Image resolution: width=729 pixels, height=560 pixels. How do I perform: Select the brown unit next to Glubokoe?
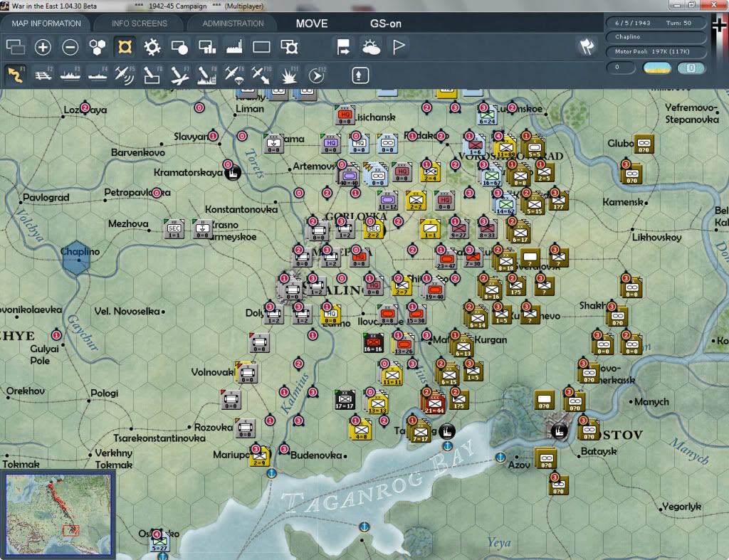pos(644,144)
